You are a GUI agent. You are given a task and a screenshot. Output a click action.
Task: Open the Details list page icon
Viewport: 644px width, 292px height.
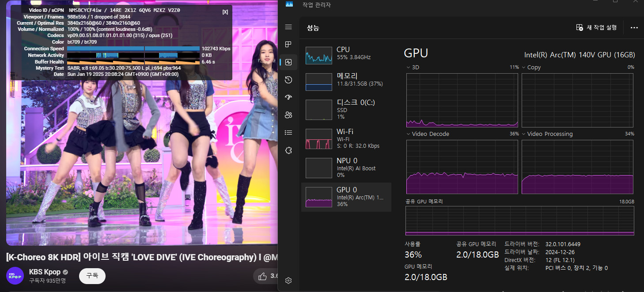click(x=288, y=132)
